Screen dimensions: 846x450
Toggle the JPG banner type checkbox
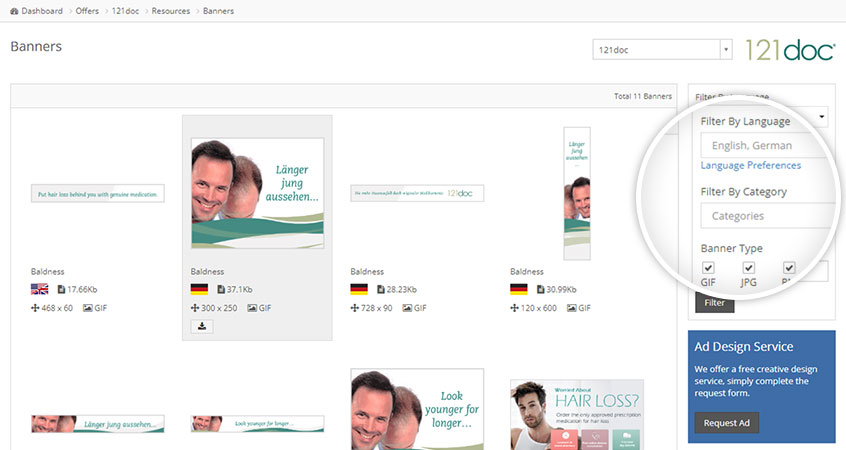point(748,268)
